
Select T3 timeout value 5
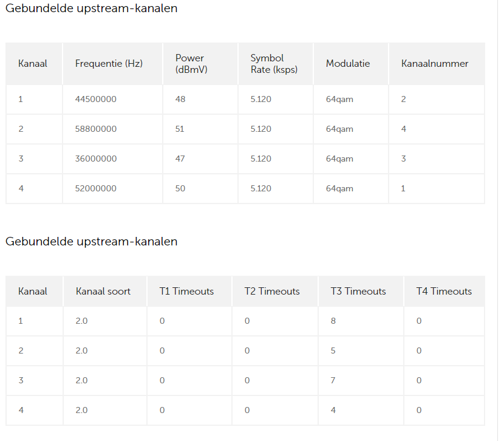tap(333, 350)
